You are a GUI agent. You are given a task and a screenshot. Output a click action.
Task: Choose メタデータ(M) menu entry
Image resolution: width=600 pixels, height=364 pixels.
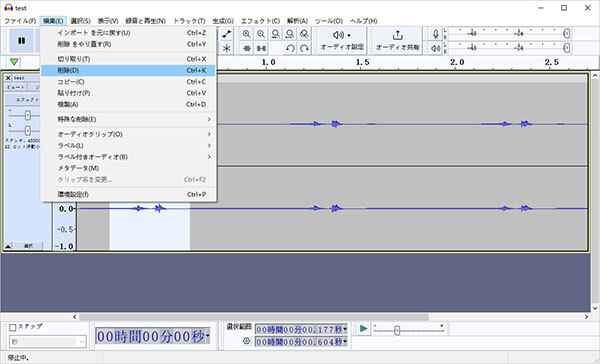pyautogui.click(x=129, y=168)
